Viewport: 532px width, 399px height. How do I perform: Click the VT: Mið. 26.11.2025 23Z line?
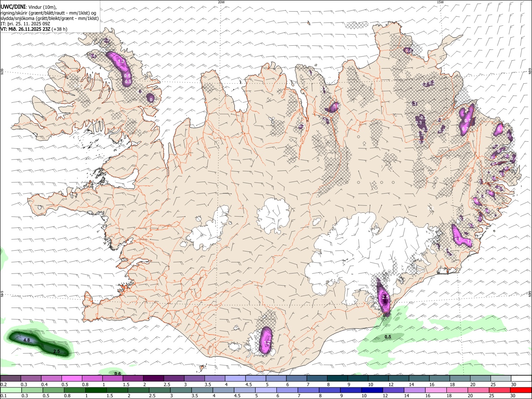34,29
